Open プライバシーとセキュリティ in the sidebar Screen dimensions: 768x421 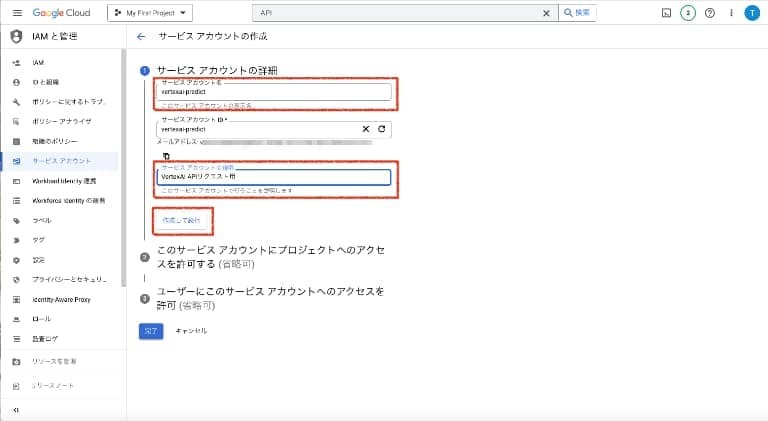coord(61,280)
